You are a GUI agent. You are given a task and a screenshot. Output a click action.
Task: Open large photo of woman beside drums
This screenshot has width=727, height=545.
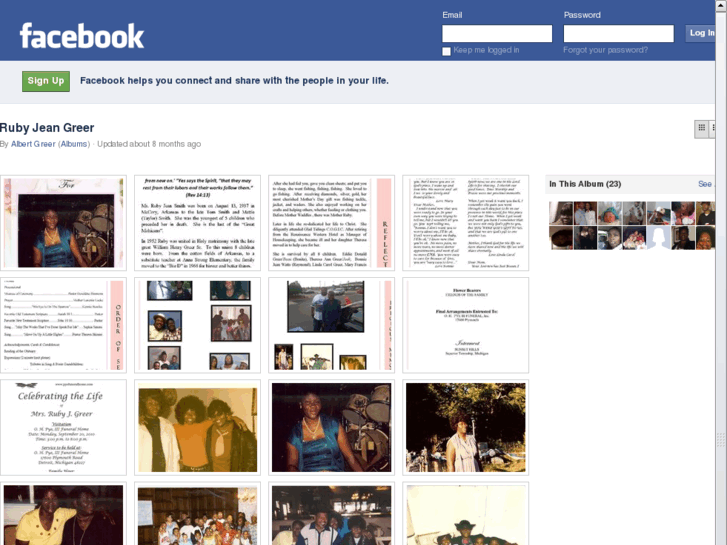tap(332, 427)
